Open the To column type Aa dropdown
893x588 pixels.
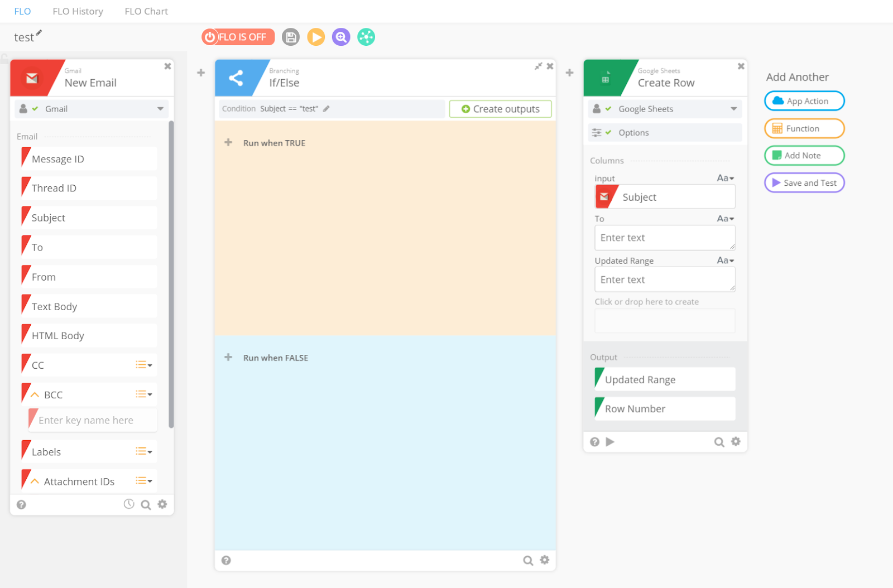pos(726,219)
